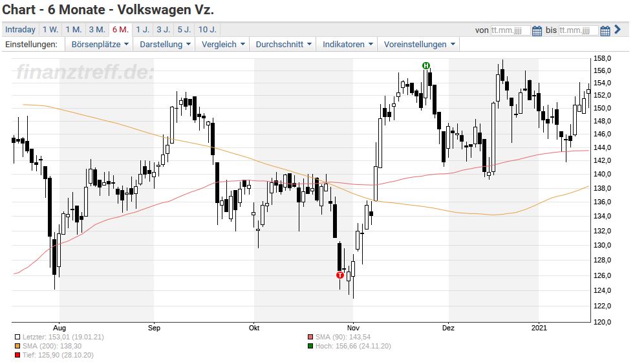Viewport: 635px width, 364px height.
Task: Click 'SMA (200): 138,30' legend text
Action: (x=52, y=346)
